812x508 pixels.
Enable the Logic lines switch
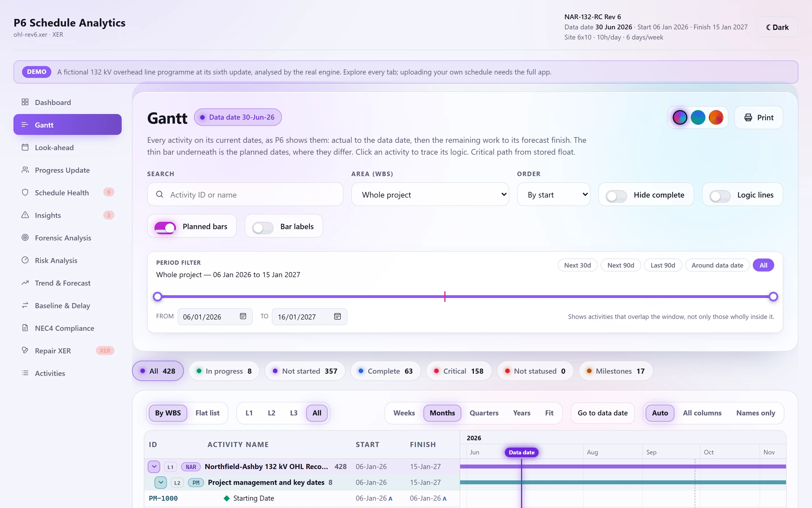pos(720,196)
